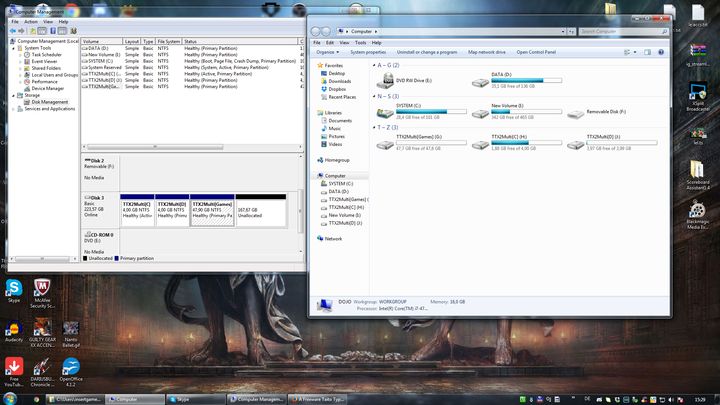
Task: Open the New Volume drive icon
Action: click(480, 113)
